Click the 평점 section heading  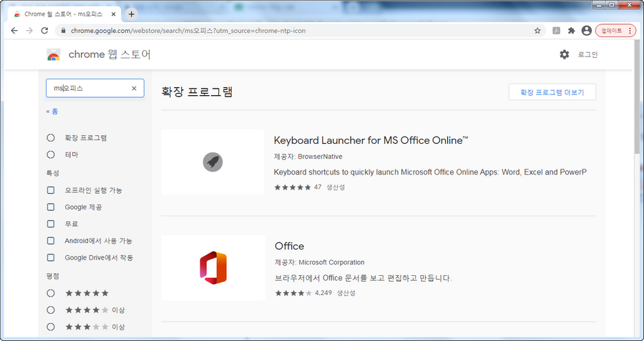[x=52, y=276]
